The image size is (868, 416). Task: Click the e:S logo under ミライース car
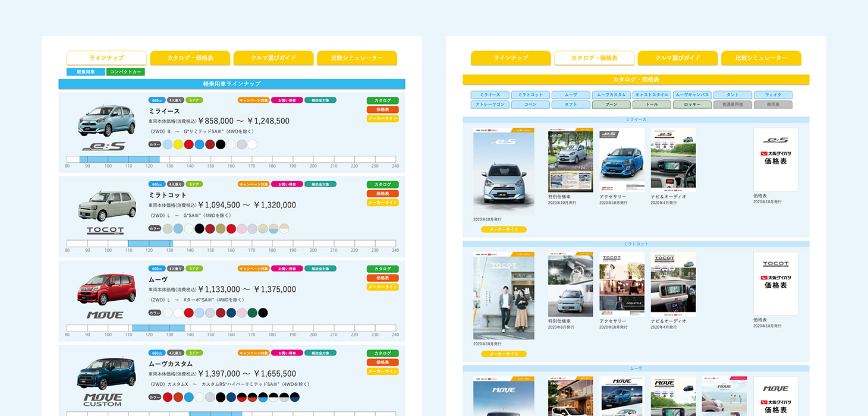[103, 146]
